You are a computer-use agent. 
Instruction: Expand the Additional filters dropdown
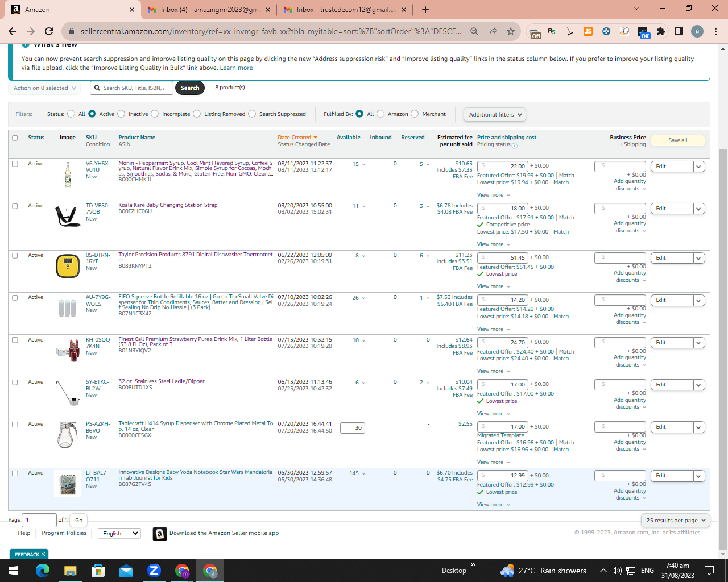(494, 115)
